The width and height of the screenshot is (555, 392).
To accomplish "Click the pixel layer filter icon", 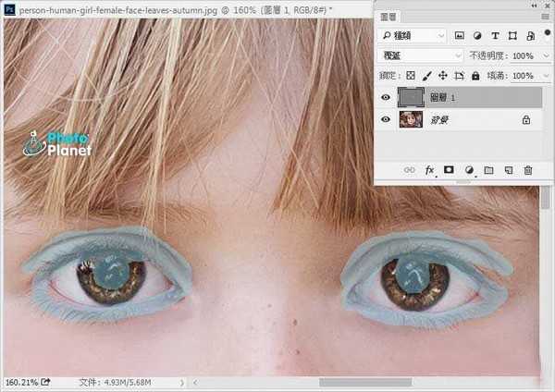I will coord(459,35).
